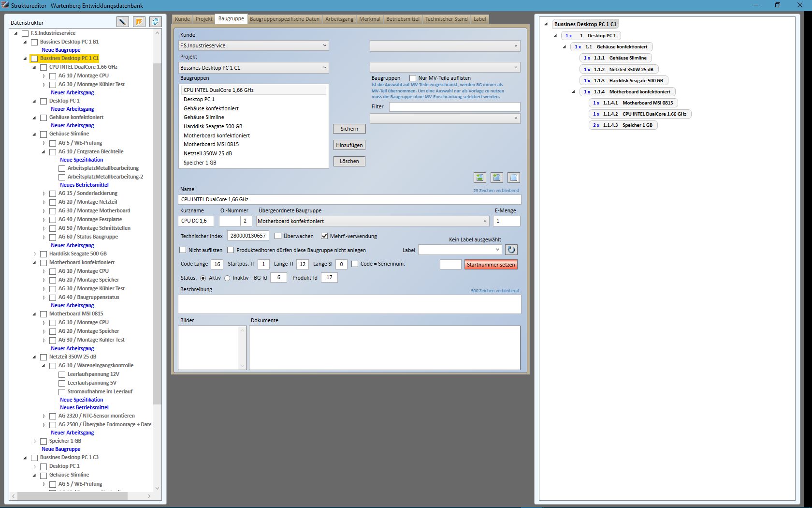812x508 pixels.
Task: Tick checkbox next to Leerlaufspannung 12V
Action: tap(62, 374)
